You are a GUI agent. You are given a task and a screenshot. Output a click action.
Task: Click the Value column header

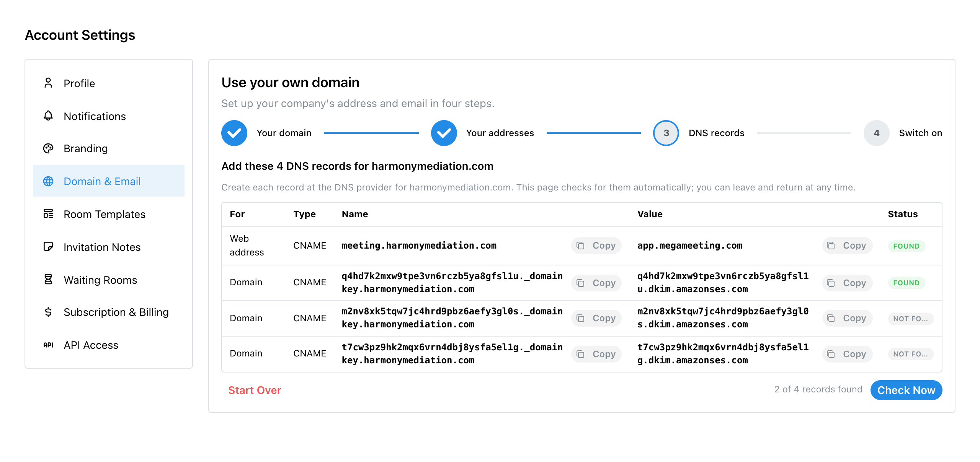(x=650, y=214)
